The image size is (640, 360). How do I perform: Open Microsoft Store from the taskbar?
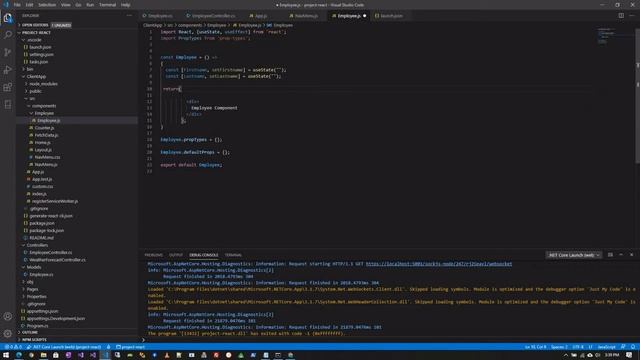point(56,355)
